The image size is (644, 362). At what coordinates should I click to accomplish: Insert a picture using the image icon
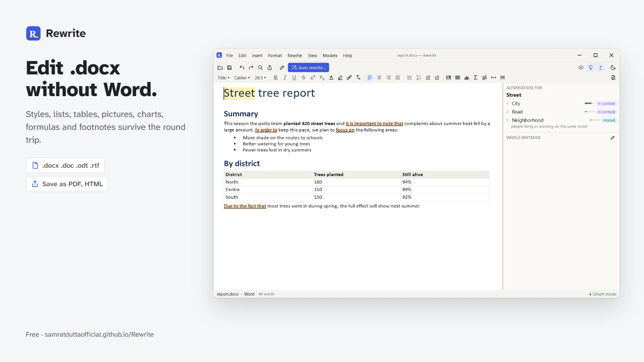pyautogui.click(x=448, y=78)
